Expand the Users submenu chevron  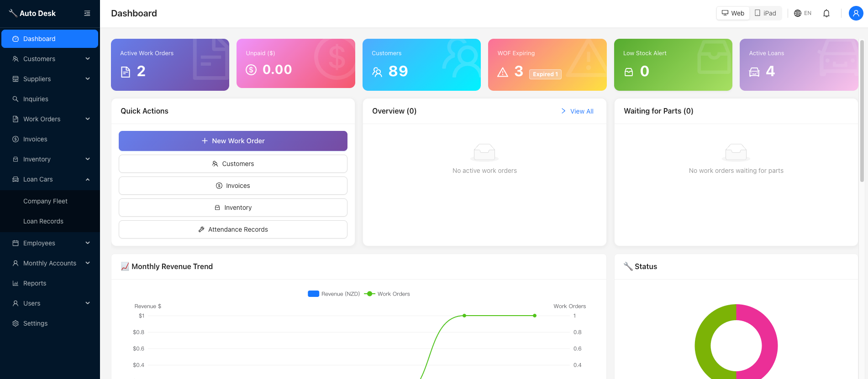coord(88,303)
